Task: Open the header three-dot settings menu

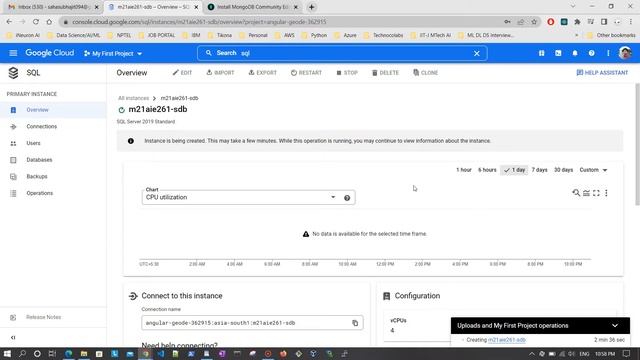Action: (608, 53)
